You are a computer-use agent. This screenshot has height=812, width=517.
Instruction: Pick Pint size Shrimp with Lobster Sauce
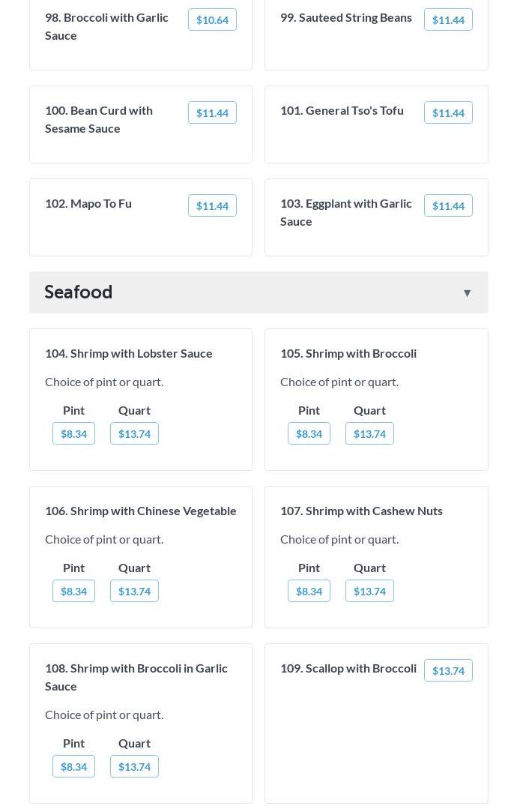pyautogui.click(x=73, y=434)
